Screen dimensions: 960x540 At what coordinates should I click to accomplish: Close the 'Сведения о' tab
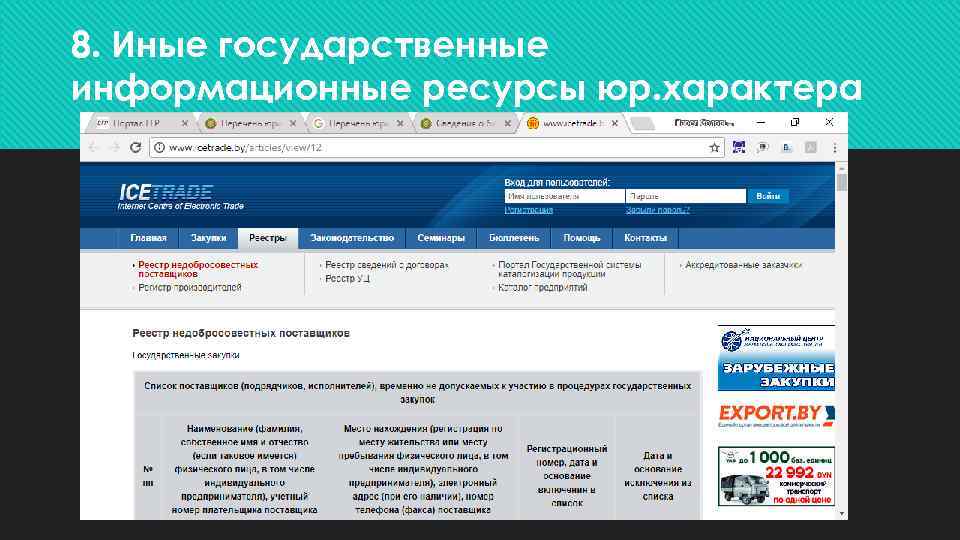click(x=507, y=123)
